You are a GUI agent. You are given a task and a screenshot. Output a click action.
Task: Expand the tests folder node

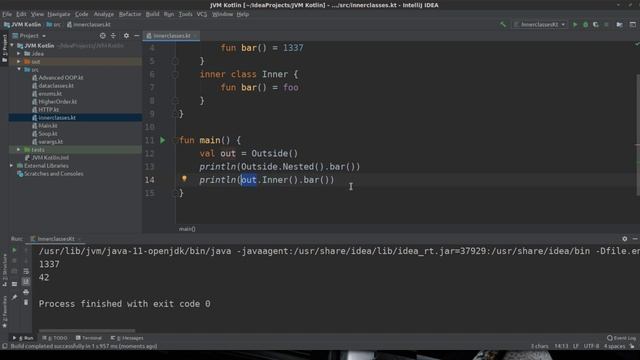[x=19, y=150]
